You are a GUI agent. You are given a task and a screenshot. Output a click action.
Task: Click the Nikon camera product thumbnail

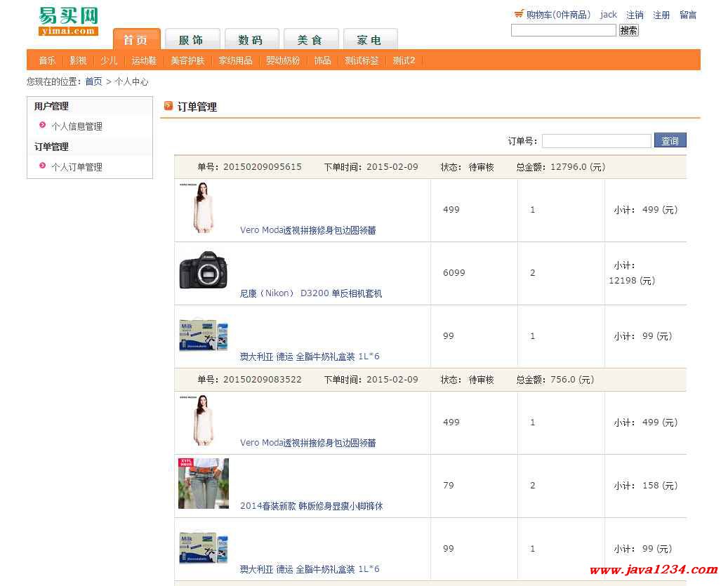[x=204, y=270]
